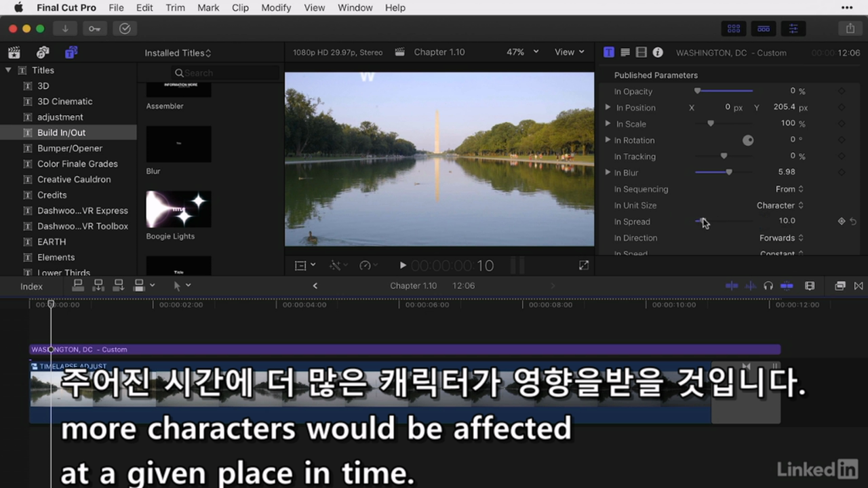Viewport: 868px width, 488px height.
Task: Click the Overwrite clip edit icon
Action: pyautogui.click(x=139, y=286)
